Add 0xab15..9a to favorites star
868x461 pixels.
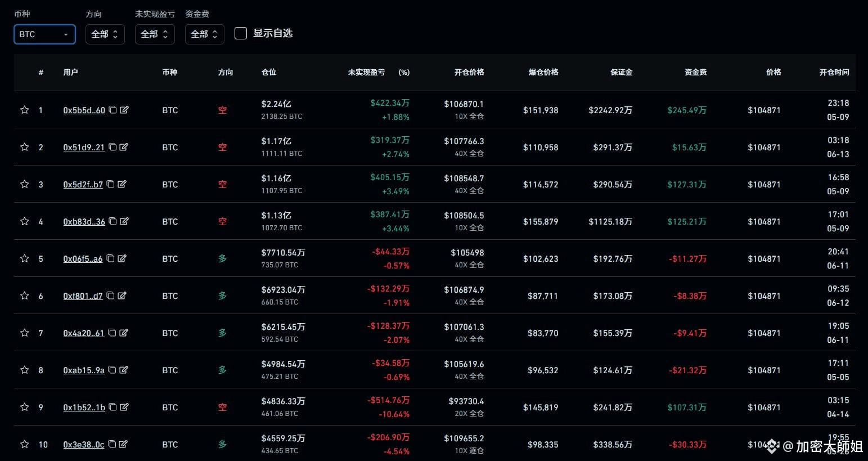click(24, 370)
